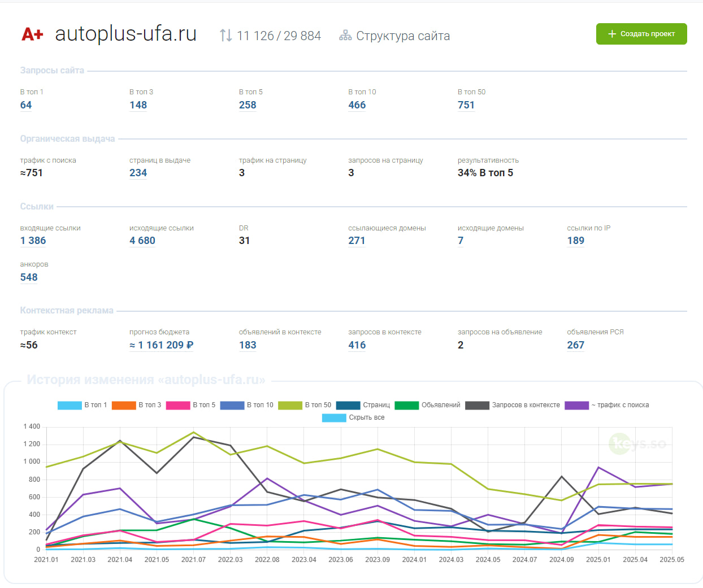Click the site structure tree icon
This screenshot has height=588, width=703.
[345, 36]
